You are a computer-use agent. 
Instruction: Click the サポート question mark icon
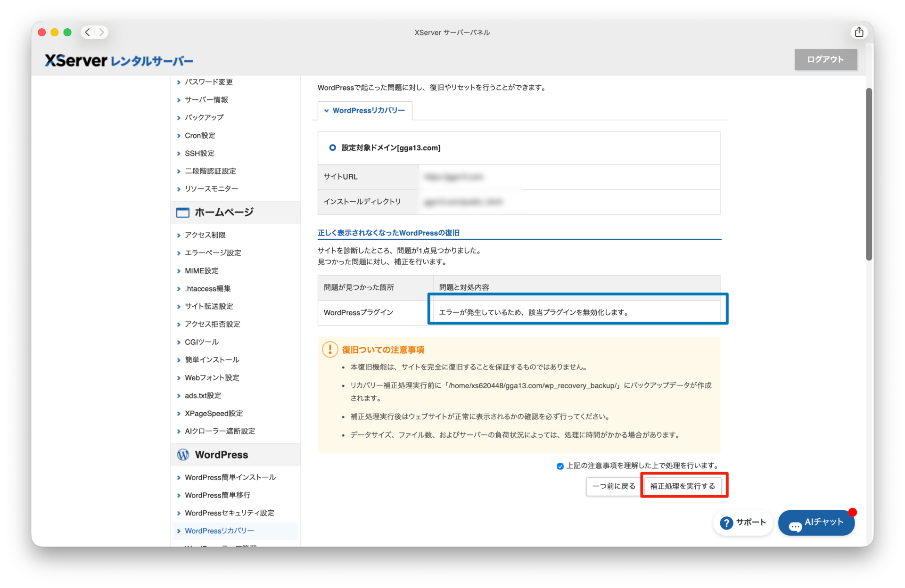(726, 523)
